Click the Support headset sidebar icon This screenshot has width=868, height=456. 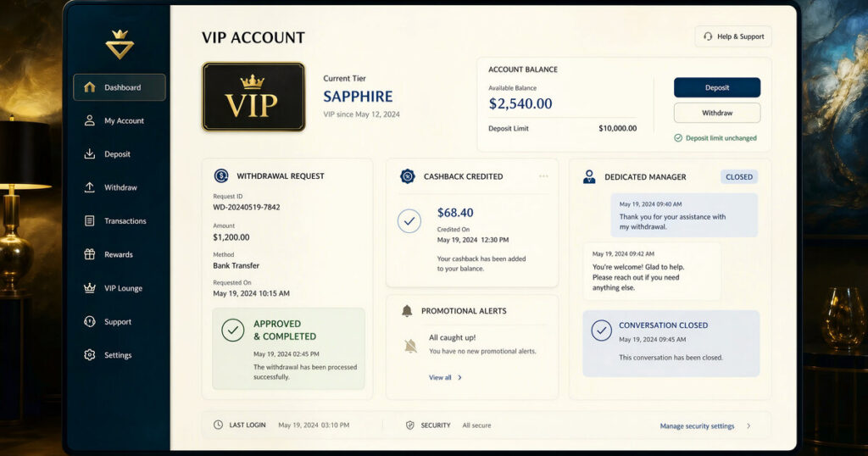point(90,321)
